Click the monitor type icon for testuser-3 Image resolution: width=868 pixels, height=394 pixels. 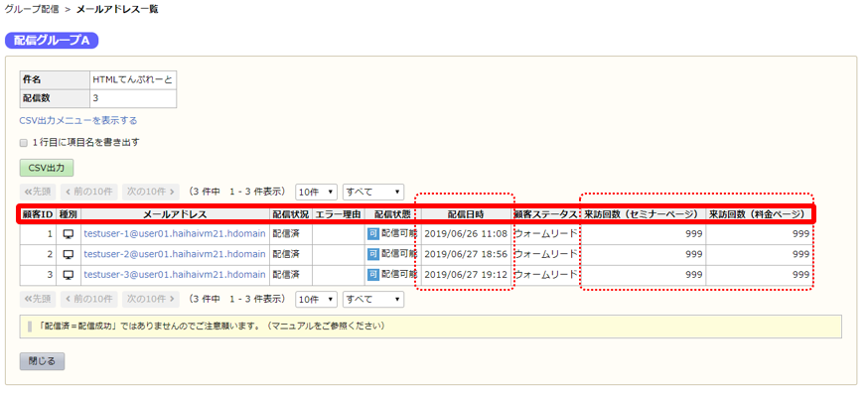tap(69, 275)
